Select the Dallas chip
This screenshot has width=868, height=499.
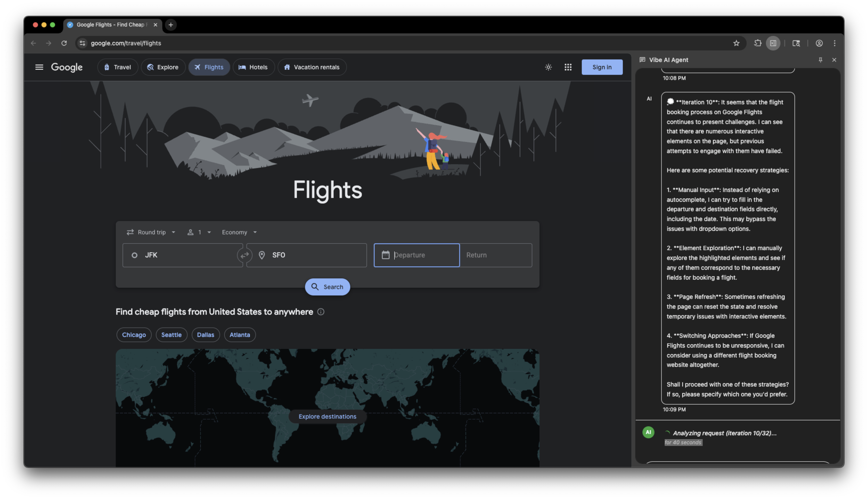coord(205,335)
